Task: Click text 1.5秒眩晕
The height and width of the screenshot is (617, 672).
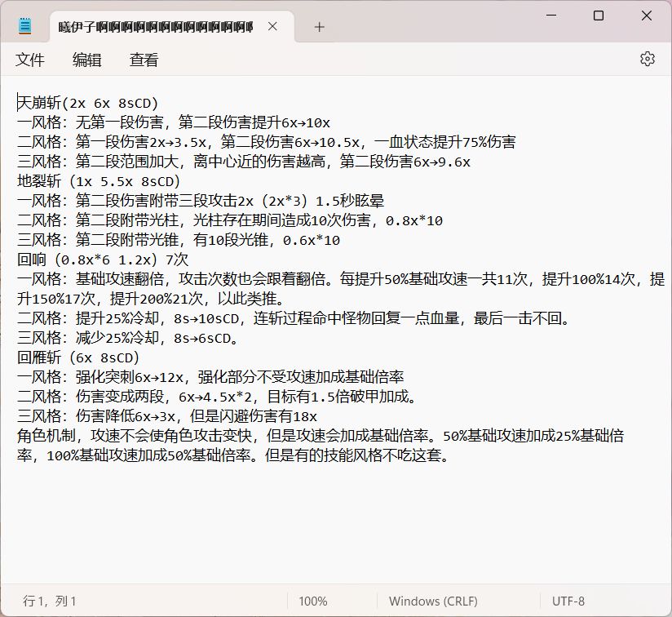Action: point(350,201)
